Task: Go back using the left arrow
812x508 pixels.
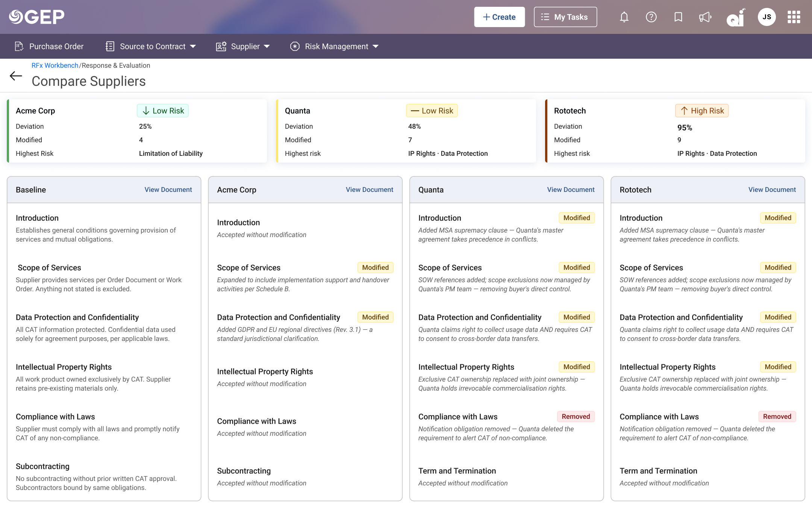Action: 16,76
